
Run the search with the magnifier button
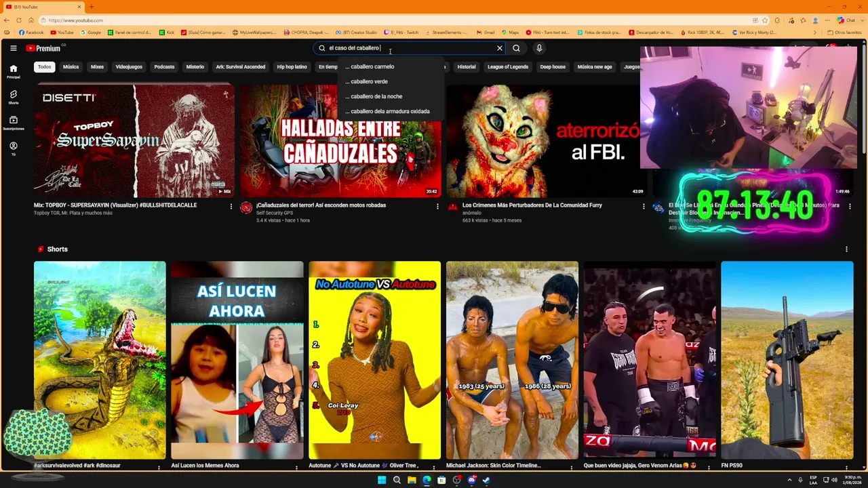click(x=516, y=48)
